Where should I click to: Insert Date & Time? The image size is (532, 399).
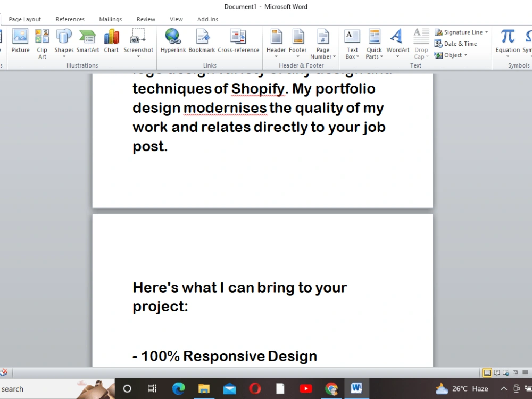click(x=456, y=44)
